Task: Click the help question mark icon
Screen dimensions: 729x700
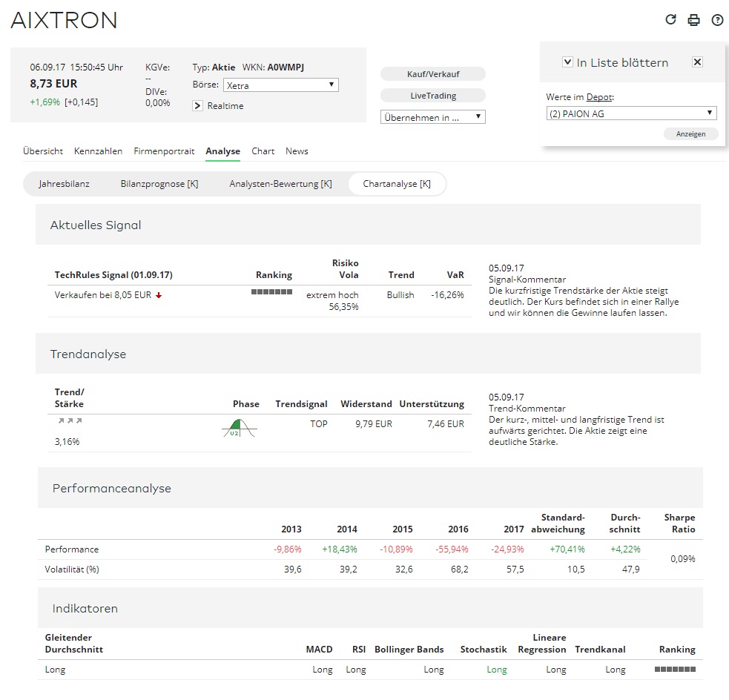Action: pyautogui.click(x=717, y=20)
